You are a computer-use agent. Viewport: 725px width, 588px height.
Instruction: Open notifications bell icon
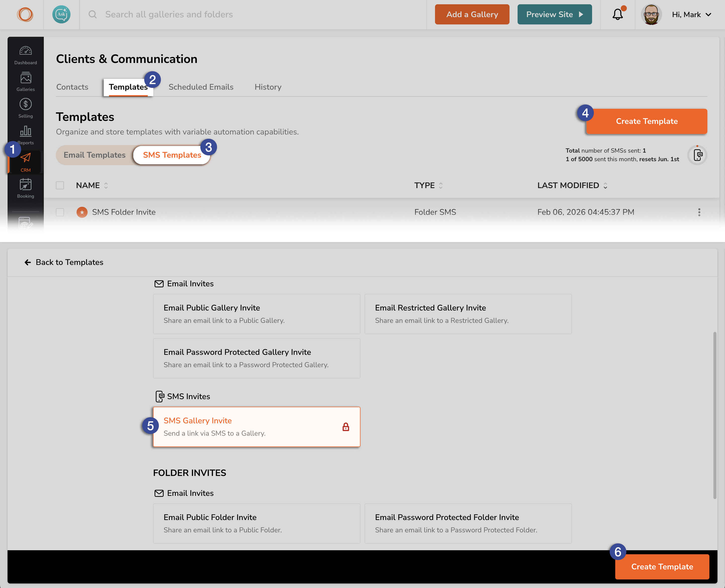click(x=618, y=15)
